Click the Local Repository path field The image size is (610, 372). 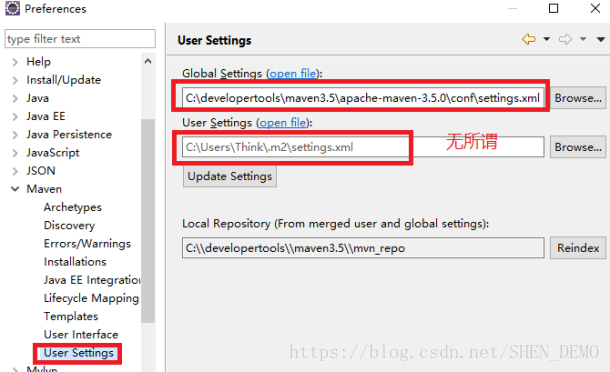tap(363, 248)
